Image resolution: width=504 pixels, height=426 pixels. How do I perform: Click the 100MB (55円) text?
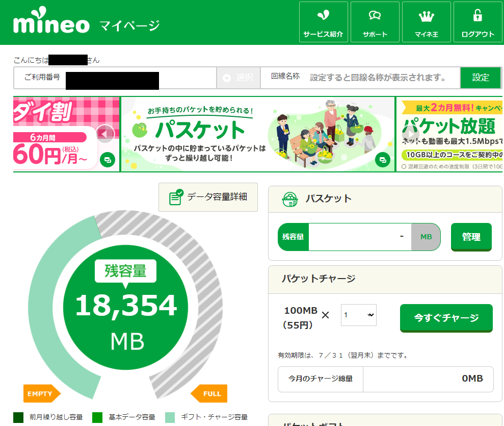tap(300, 317)
